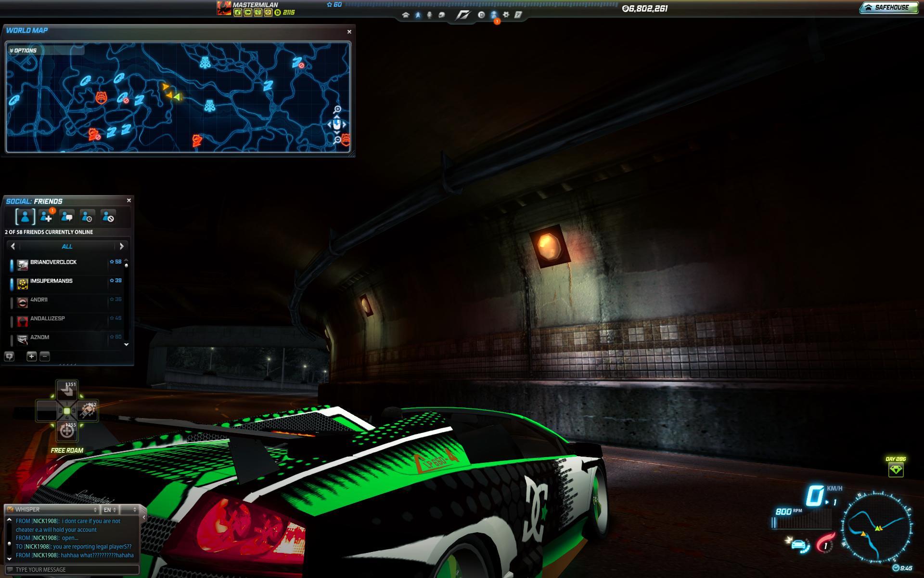Open the Whisper chat channel dropdown
The width and height of the screenshot is (924, 578).
[52, 509]
